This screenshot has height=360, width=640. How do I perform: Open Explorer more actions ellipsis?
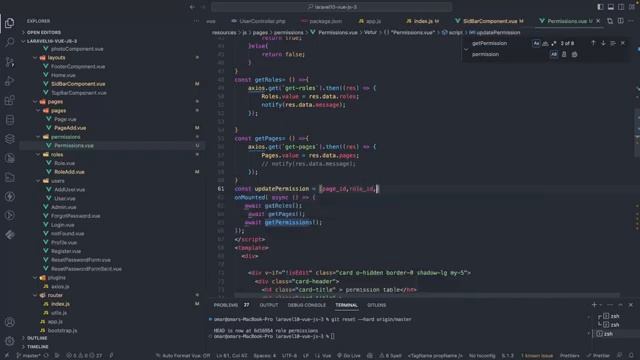[x=197, y=21]
